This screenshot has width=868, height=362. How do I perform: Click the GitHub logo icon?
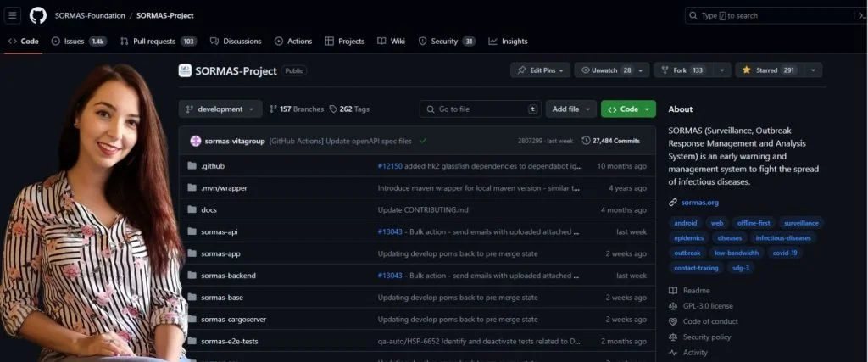point(37,15)
